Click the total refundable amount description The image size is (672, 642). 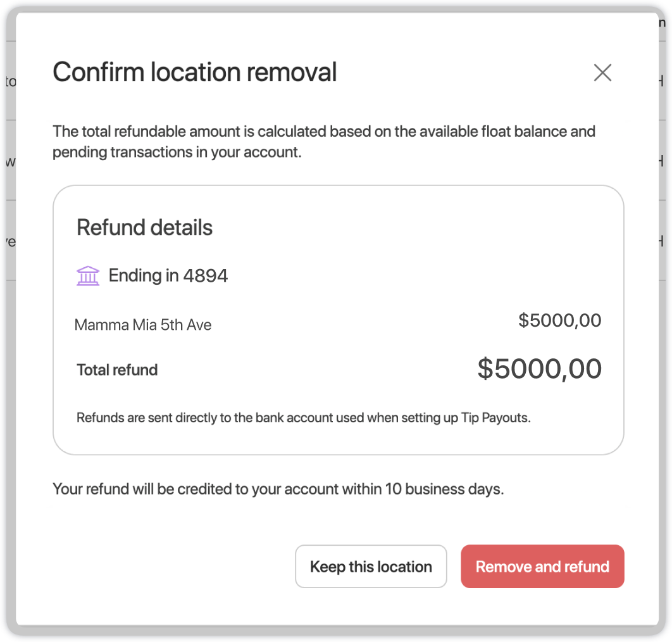tap(190, 132)
